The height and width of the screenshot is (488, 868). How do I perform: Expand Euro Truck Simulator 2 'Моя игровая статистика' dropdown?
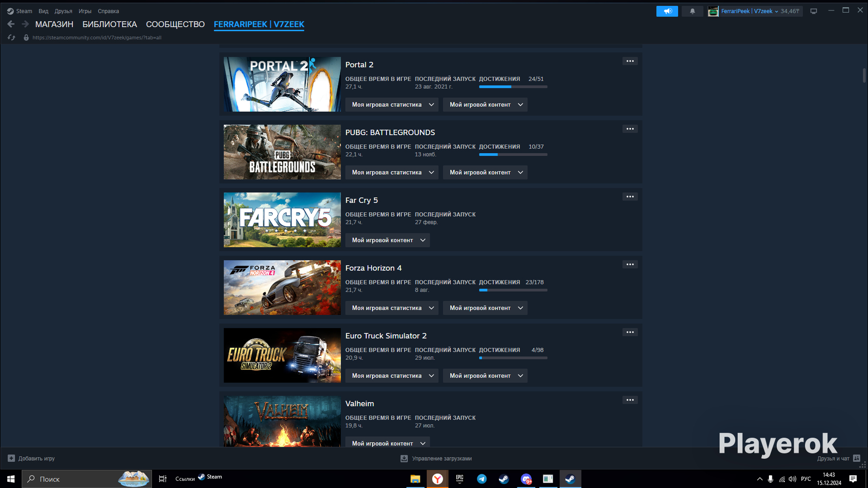392,376
